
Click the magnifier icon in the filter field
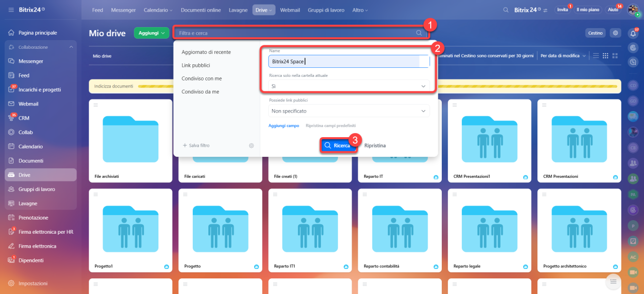point(419,33)
